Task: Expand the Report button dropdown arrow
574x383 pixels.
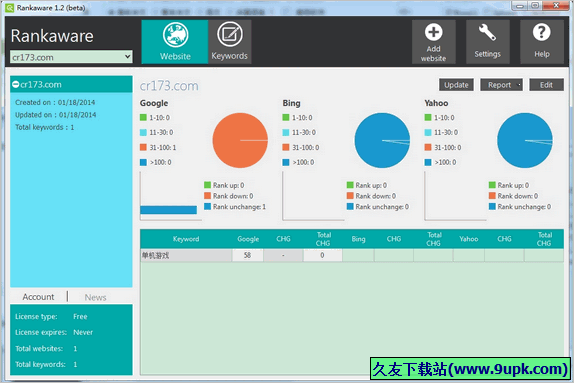Action: 519,85
